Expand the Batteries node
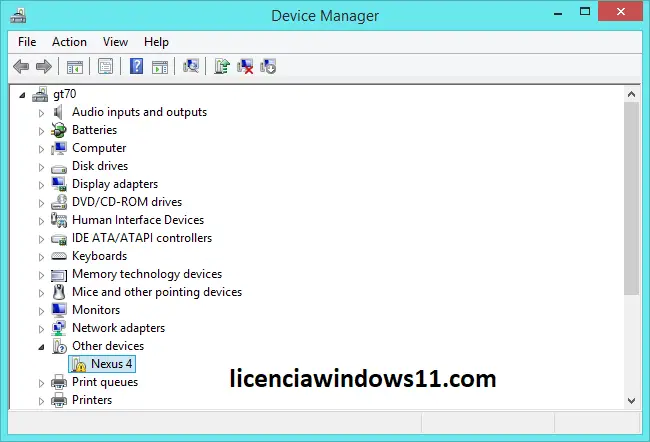The image size is (650, 442). click(41, 131)
